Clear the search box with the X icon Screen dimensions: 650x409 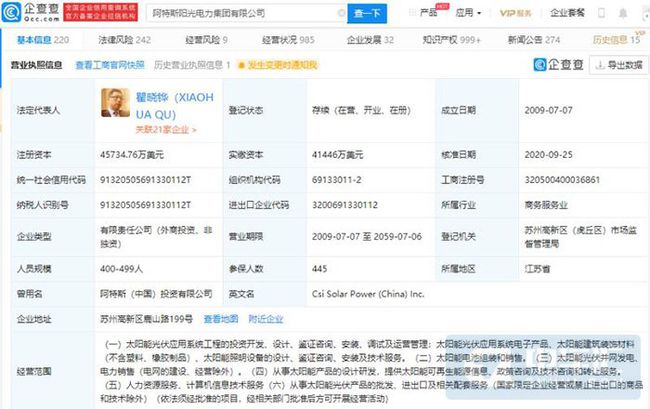pyautogui.click(x=342, y=13)
